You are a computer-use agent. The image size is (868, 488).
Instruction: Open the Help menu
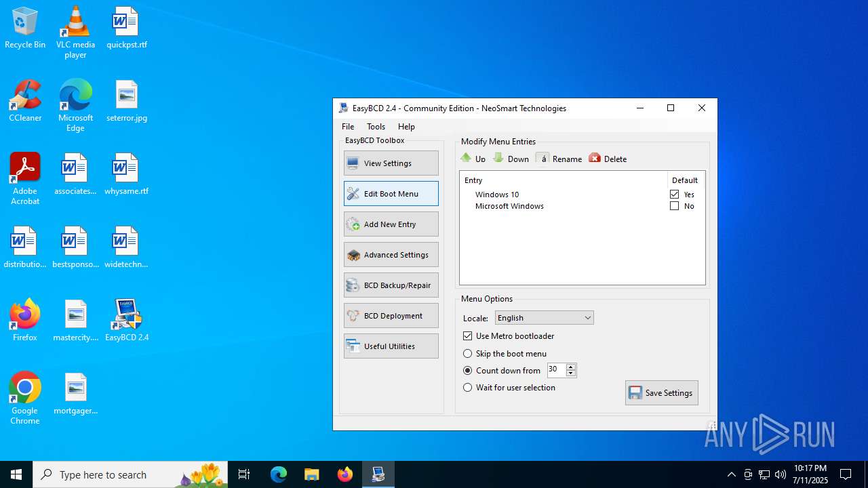pos(406,127)
